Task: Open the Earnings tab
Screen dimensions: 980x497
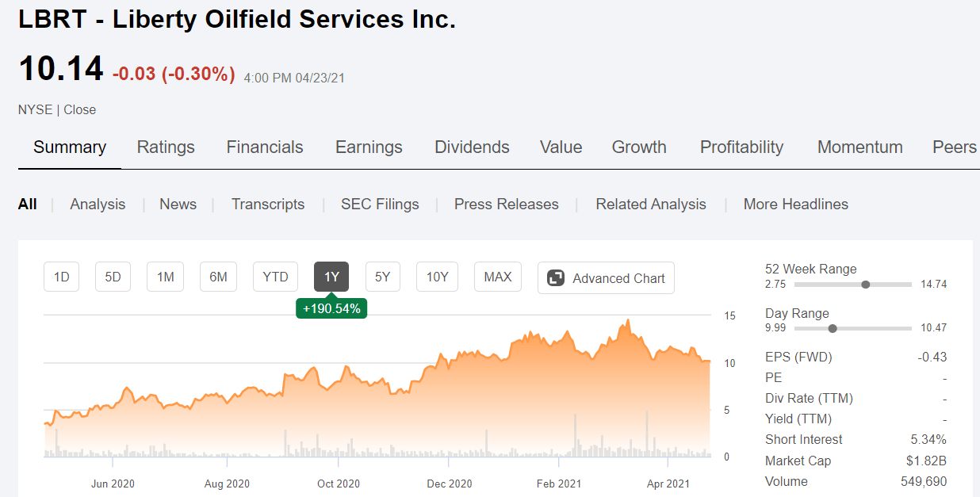Action: [369, 147]
